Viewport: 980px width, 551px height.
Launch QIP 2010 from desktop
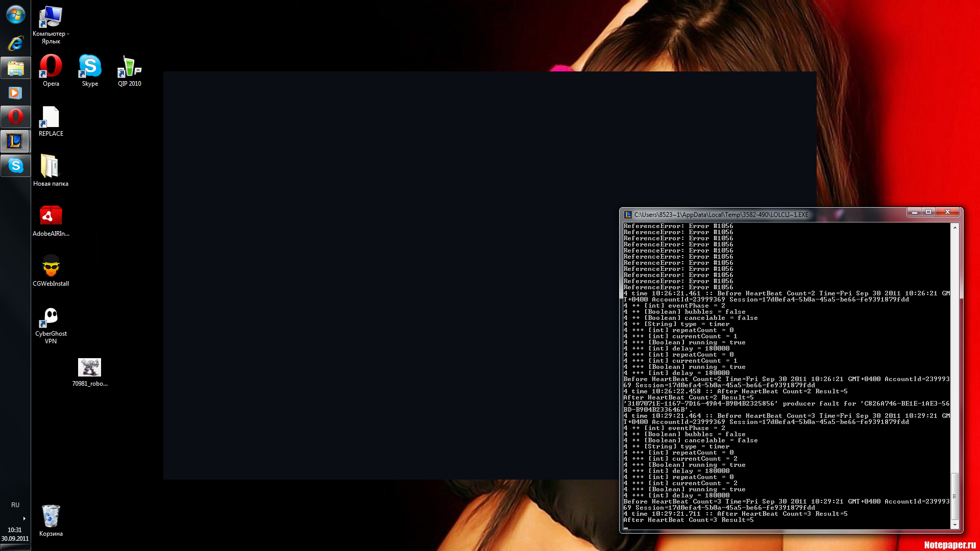129,67
